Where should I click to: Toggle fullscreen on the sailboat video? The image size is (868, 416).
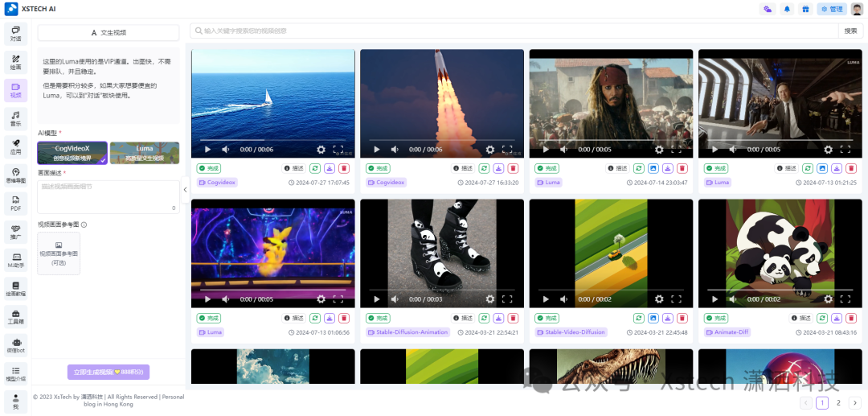pyautogui.click(x=338, y=150)
